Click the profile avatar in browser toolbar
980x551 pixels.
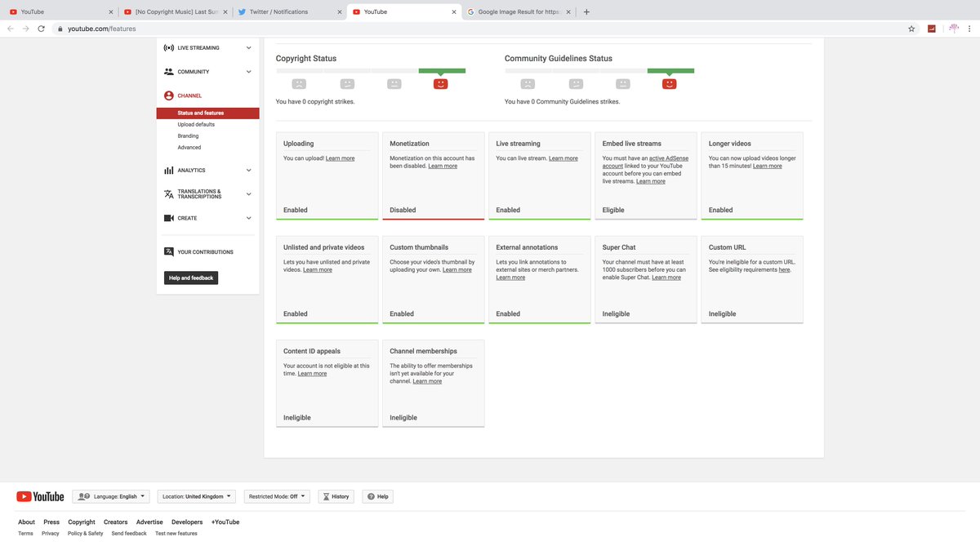tap(953, 29)
